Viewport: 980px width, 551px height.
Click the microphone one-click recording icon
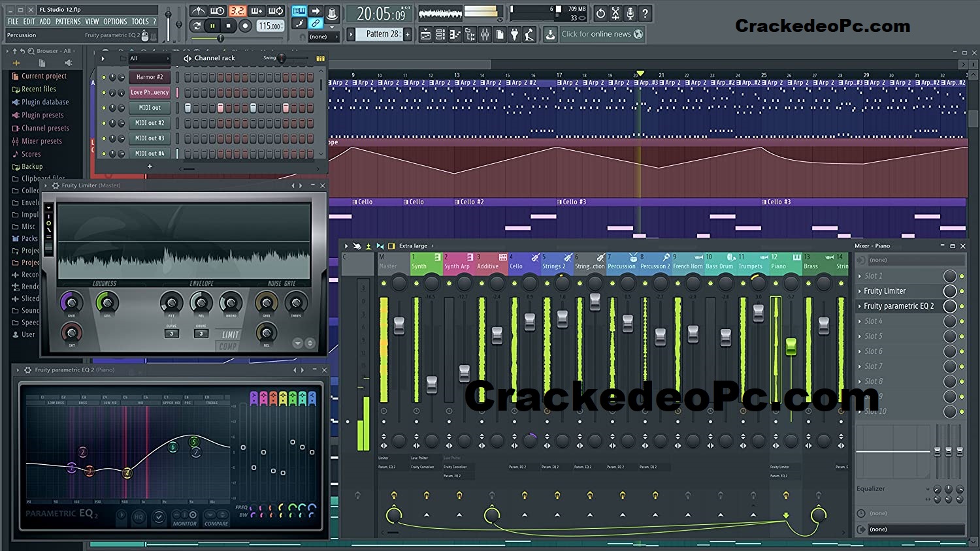[630, 13]
